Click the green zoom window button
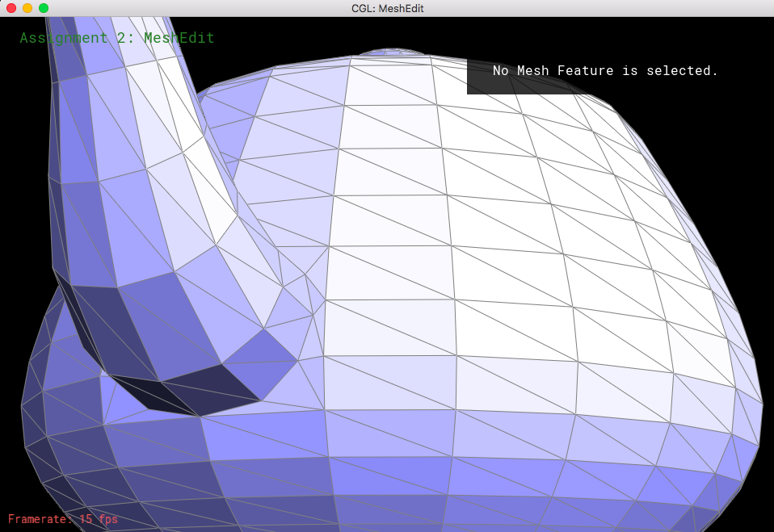774x532 pixels. tap(44, 8)
